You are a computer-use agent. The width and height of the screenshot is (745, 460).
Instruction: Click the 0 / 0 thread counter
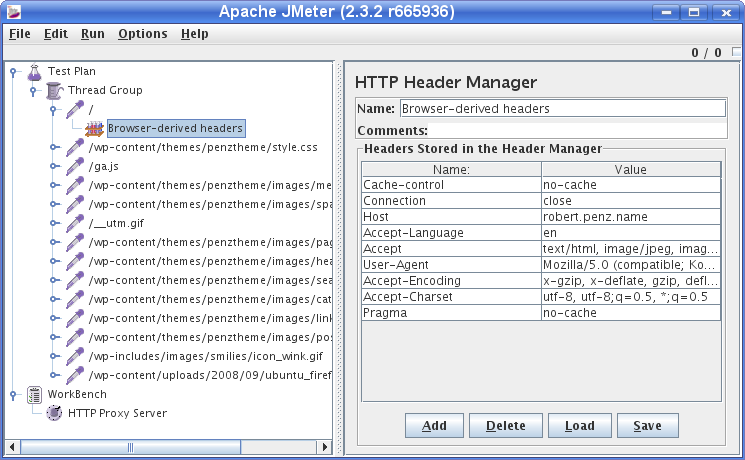click(706, 52)
